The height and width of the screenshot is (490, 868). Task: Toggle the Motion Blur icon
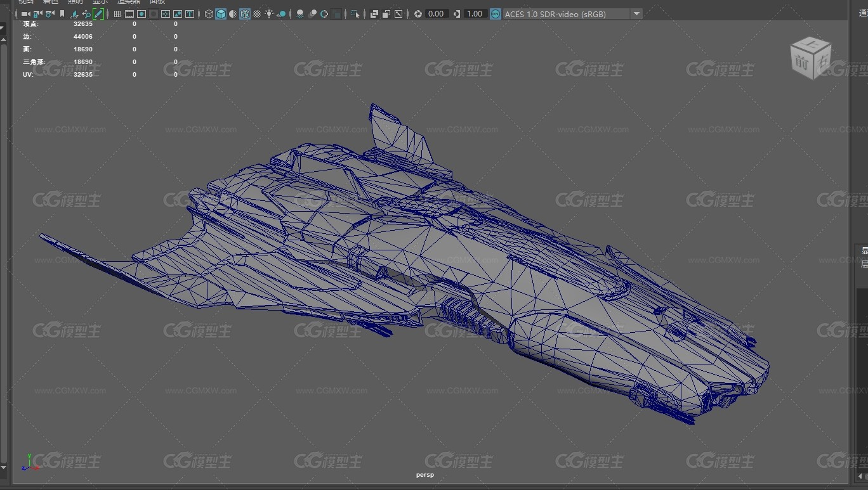(x=312, y=13)
